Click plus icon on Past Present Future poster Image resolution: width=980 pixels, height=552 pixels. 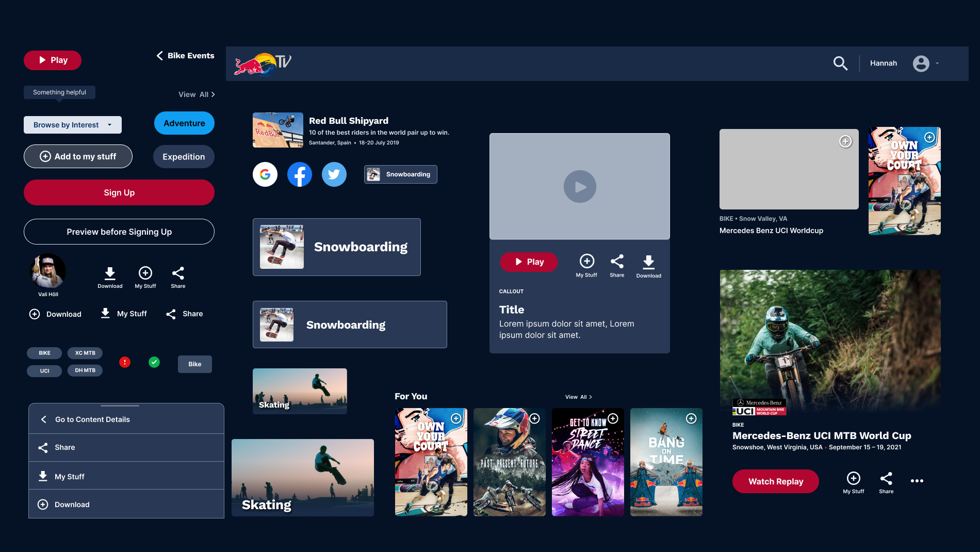[x=534, y=418]
